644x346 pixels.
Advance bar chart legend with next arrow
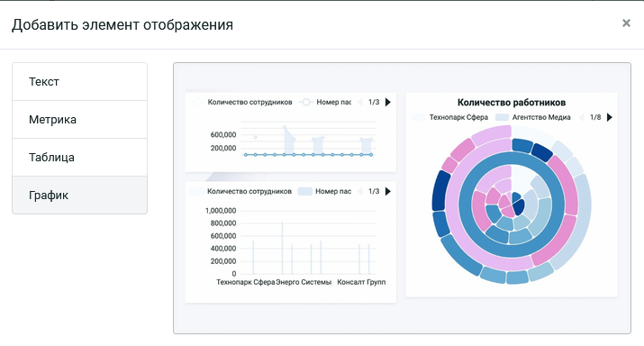(x=387, y=192)
